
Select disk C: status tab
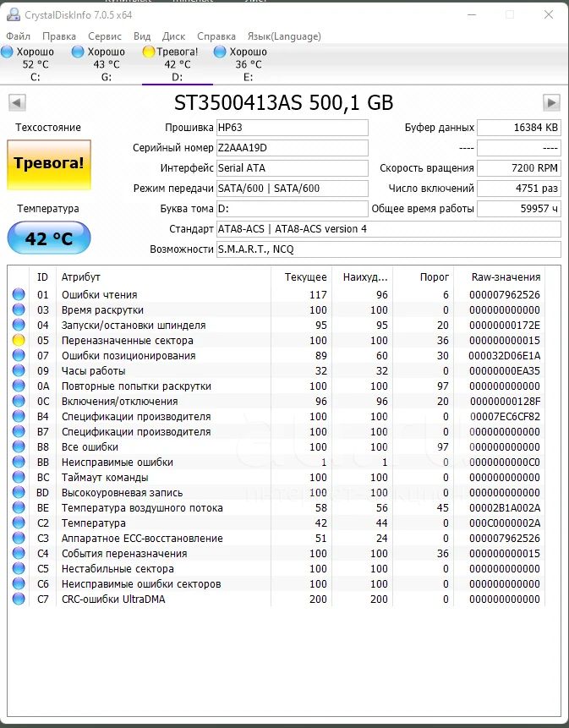(36, 64)
